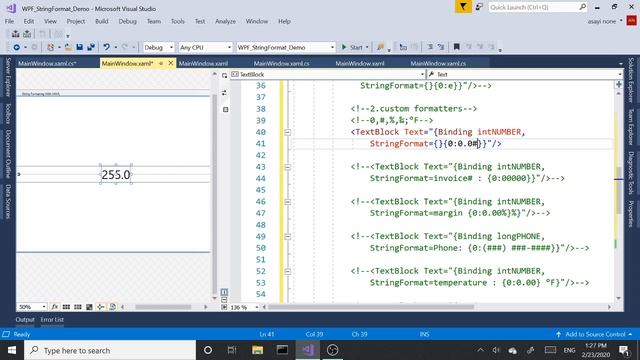Open Solution Explorer side panel

pos(631,80)
